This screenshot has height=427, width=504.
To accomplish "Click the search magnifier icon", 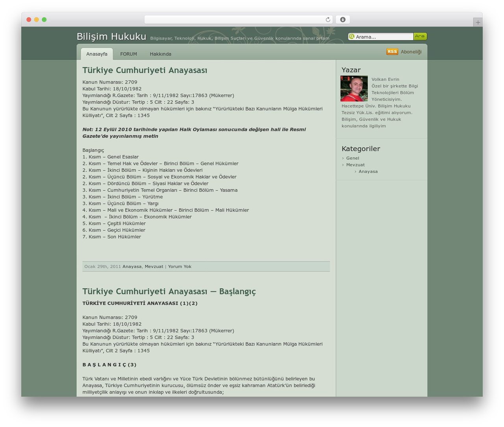I will point(352,37).
